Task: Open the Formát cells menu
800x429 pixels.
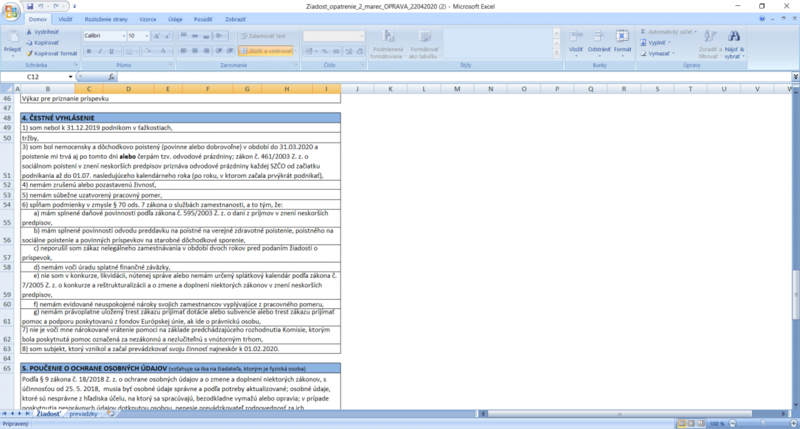Action: pos(622,43)
